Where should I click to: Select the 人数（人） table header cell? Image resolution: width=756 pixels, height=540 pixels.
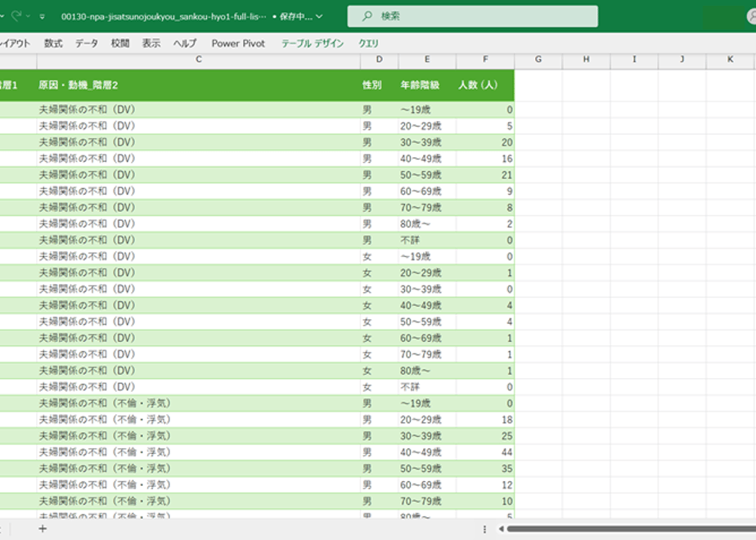[485, 85]
